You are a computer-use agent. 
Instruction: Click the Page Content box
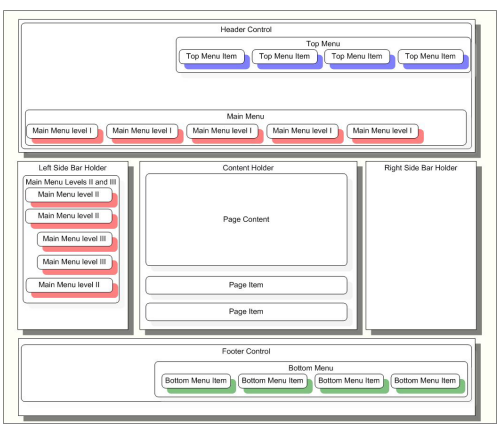point(246,219)
